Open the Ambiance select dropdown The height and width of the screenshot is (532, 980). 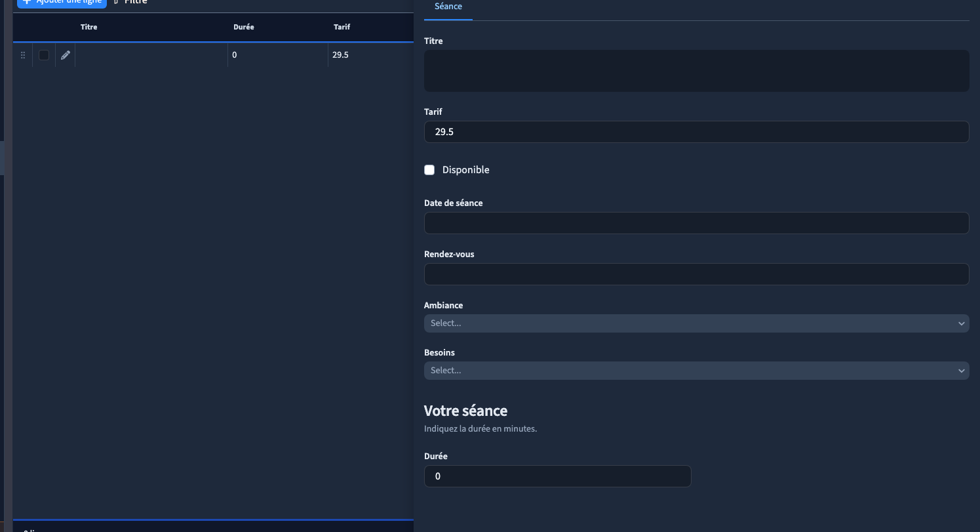696,323
